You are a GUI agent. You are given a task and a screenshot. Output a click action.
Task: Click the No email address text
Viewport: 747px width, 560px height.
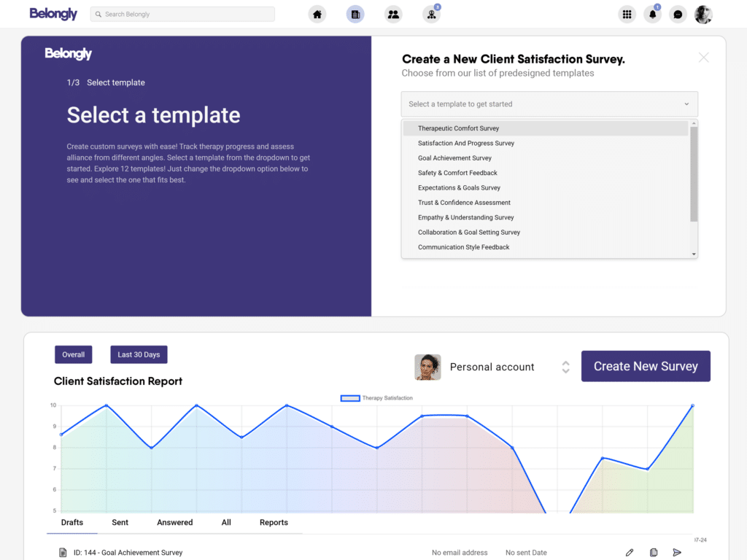click(460, 553)
